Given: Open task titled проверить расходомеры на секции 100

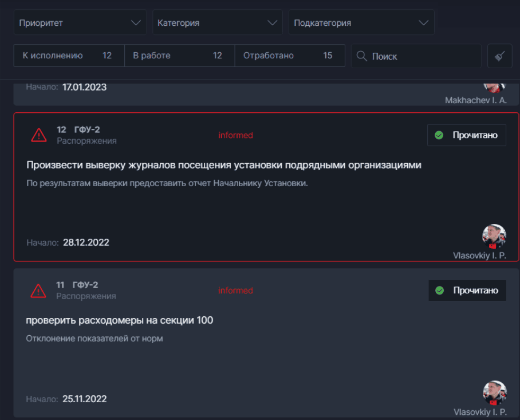Looking at the screenshot, I should click(x=119, y=320).
